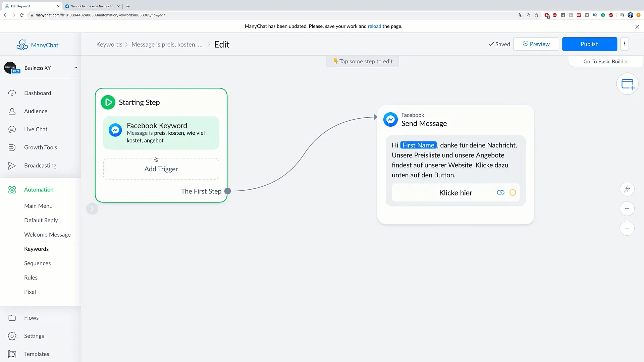Click the Facebook extension icon in the browser toolbar
Screen dimensions: 644x362
[562, 15]
